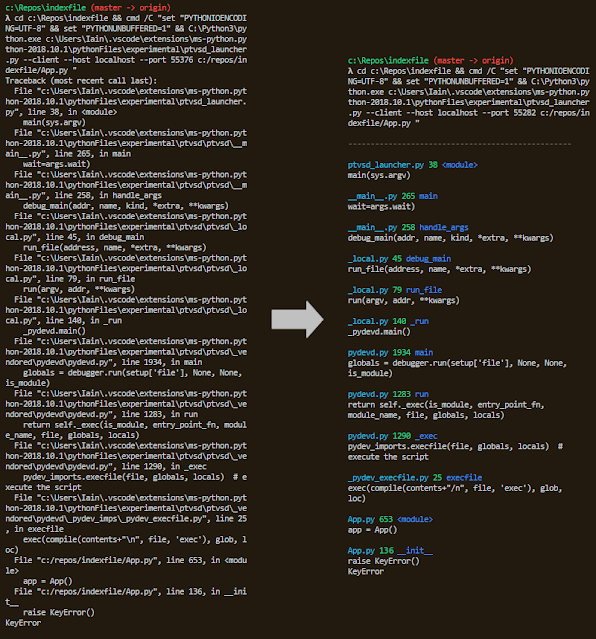Click 'exec(compile(contents...' line in formatted output
Image resolution: width=596 pixels, height=639 pixels.
[x=455, y=493]
